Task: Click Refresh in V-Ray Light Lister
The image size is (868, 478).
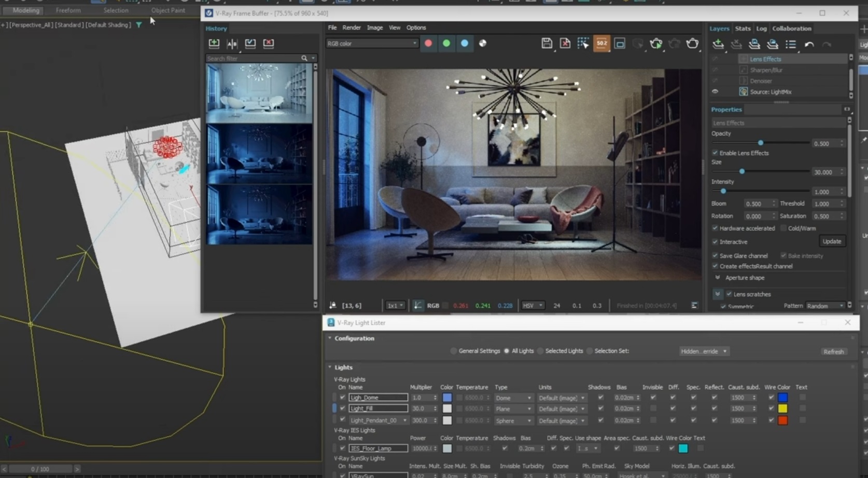Action: point(833,352)
